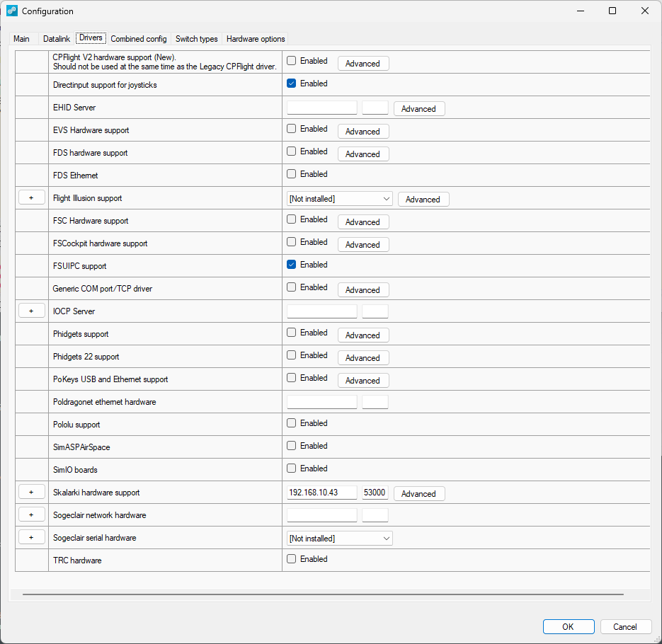Viewport: 662px width, 644px height.
Task: Expand Skalarki hardware support row
Action: (32, 493)
